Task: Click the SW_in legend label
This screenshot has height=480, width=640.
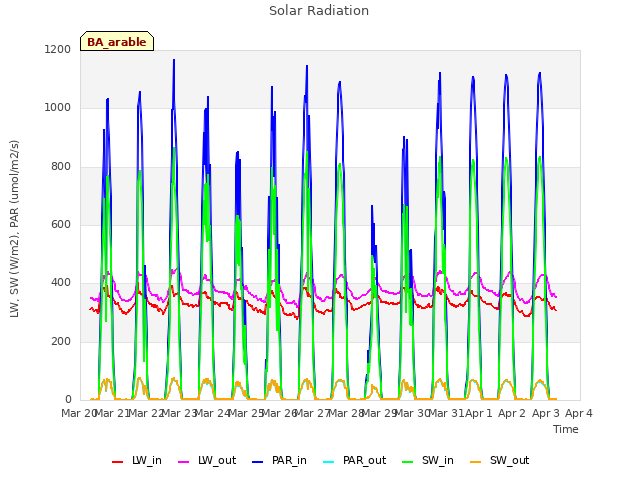Action: coord(438,461)
